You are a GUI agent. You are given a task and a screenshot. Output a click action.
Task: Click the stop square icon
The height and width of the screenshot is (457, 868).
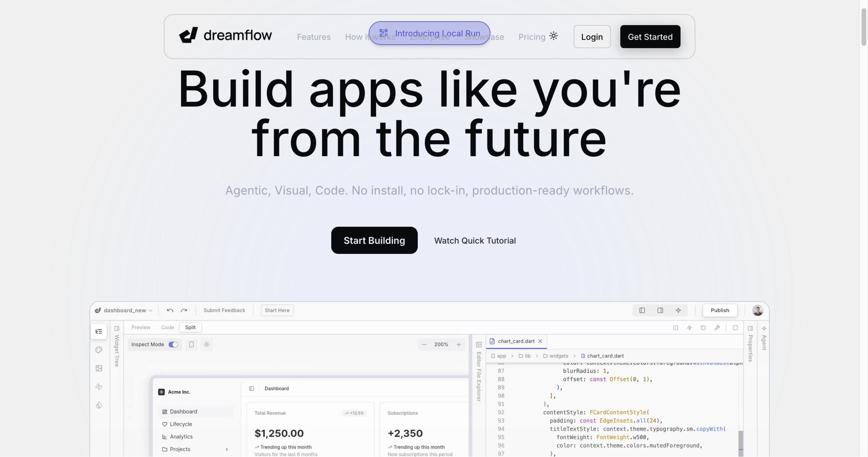(x=735, y=328)
